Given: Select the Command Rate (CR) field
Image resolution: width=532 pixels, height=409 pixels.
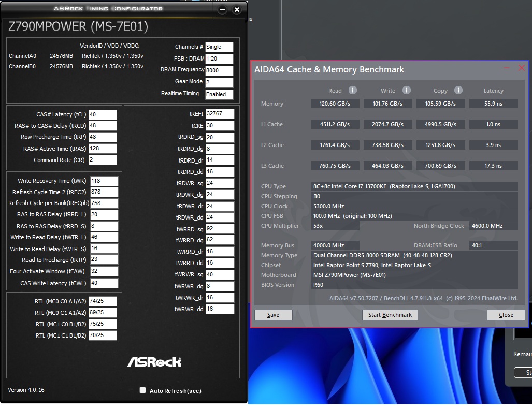Looking at the screenshot, I should click(103, 160).
